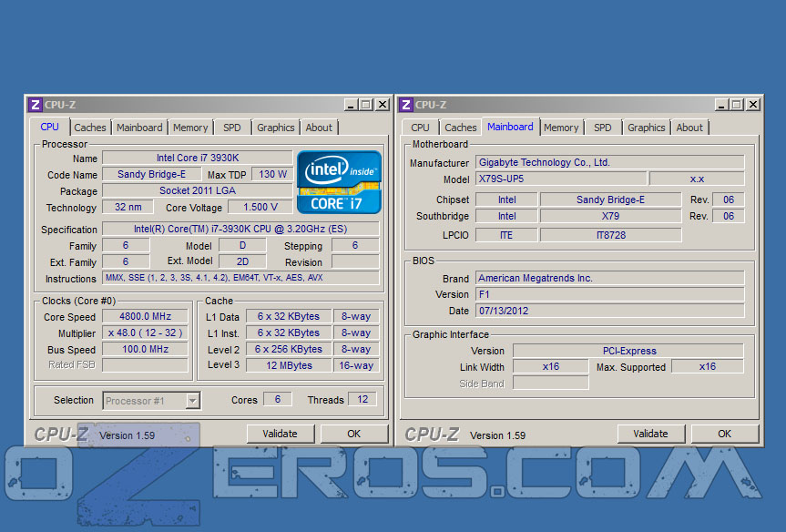Click the Level 3 associativity value 16-way
This screenshot has height=532, width=786.
tap(356, 365)
